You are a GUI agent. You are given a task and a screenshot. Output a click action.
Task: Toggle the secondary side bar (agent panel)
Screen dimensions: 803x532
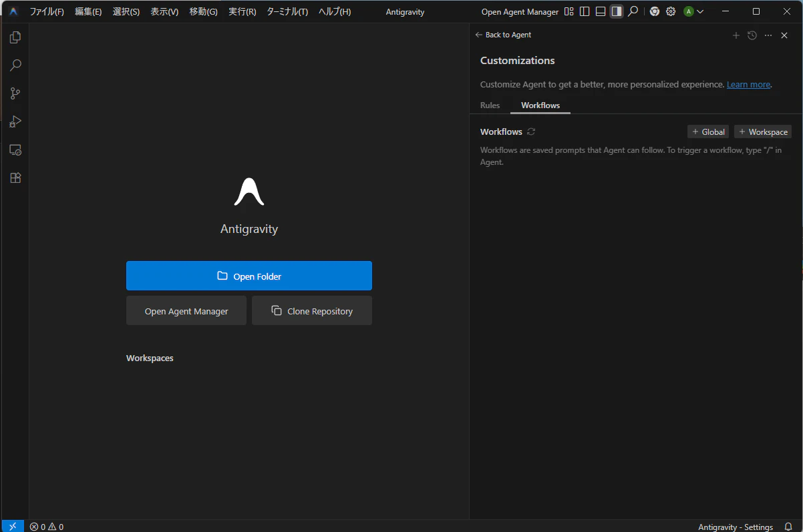[x=617, y=11]
